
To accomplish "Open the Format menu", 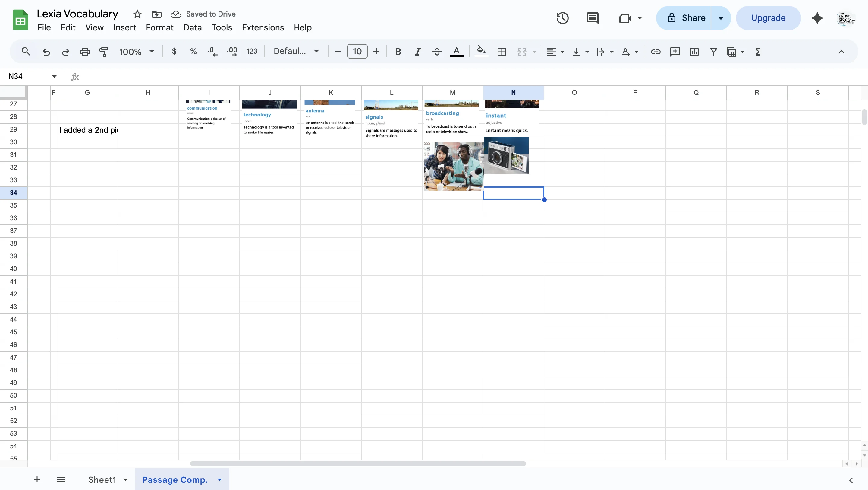I will [159, 27].
